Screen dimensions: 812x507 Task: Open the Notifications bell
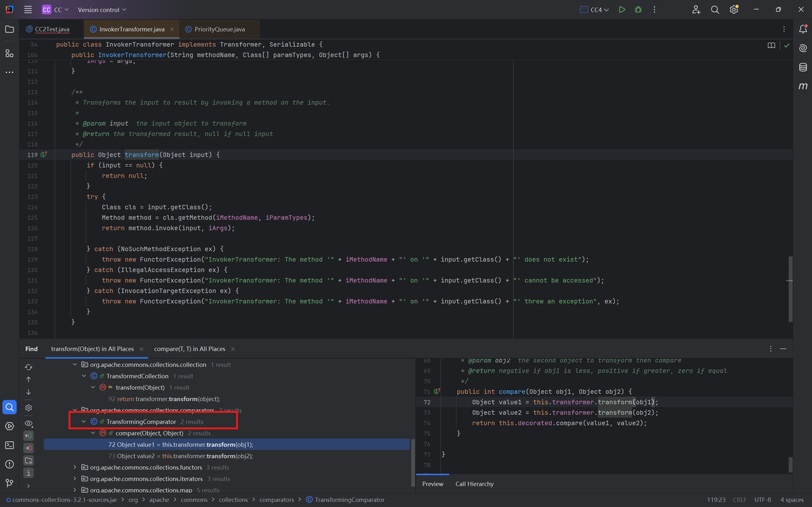click(x=802, y=29)
